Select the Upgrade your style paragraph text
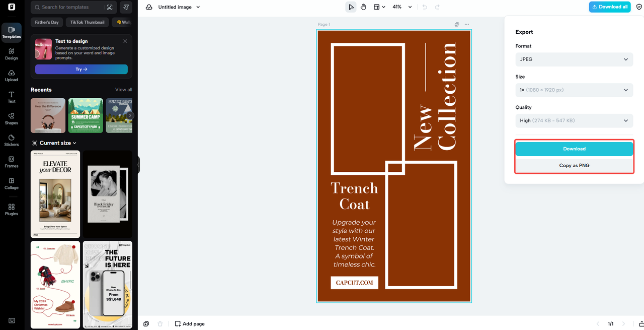644x330 pixels. click(354, 243)
